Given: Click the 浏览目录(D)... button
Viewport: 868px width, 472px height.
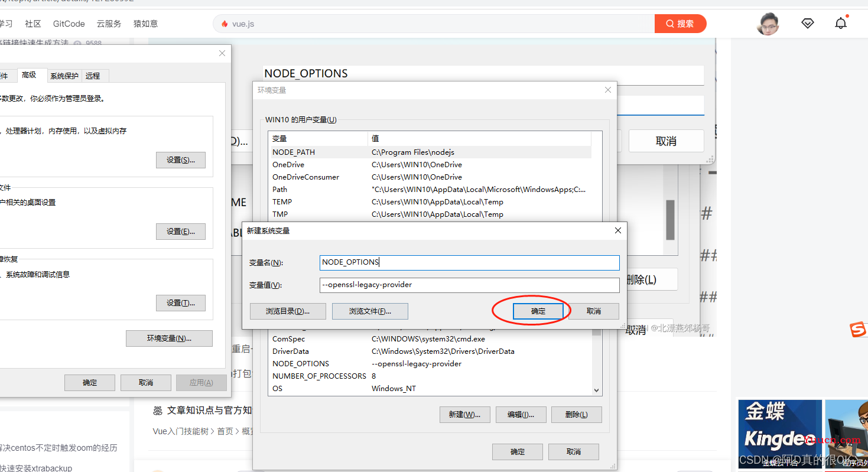Looking at the screenshot, I should click(288, 311).
